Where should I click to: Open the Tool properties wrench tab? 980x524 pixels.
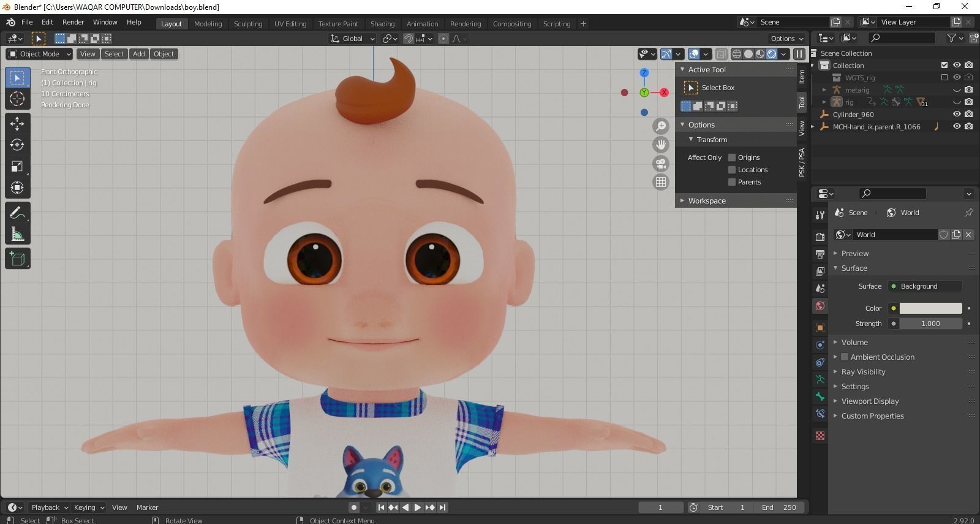pos(820,215)
